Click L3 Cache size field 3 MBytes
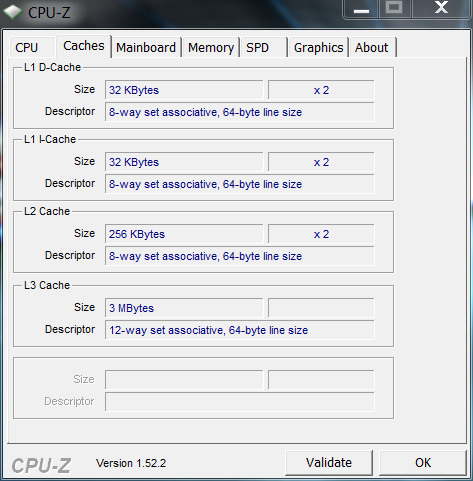The height and width of the screenshot is (481, 473). coord(184,308)
